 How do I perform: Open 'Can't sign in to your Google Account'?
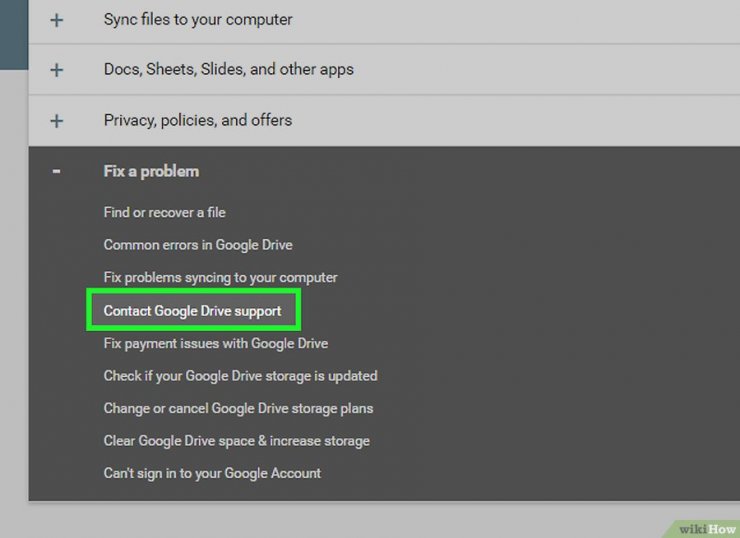(212, 473)
